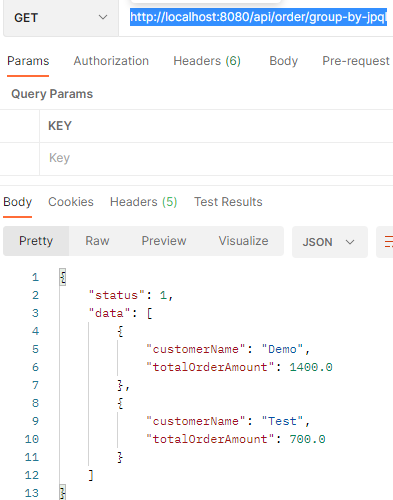Click the Query Params heading
The image size is (393, 500).
click(x=52, y=94)
